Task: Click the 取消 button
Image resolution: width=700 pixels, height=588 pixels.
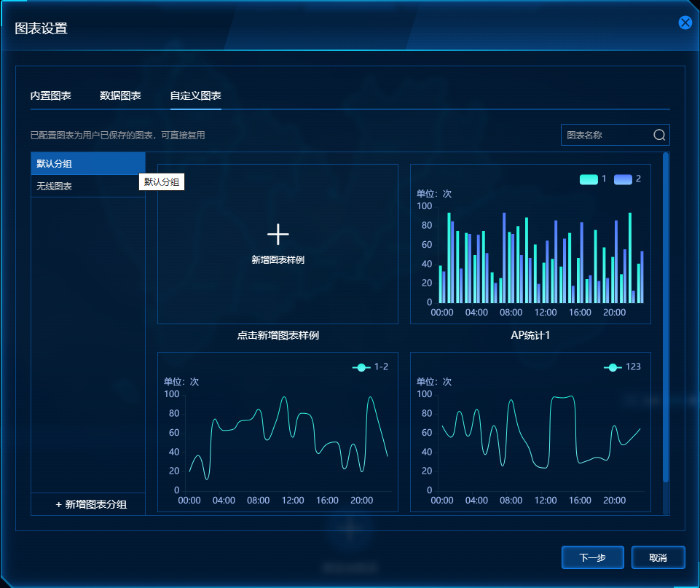Action: coord(658,557)
